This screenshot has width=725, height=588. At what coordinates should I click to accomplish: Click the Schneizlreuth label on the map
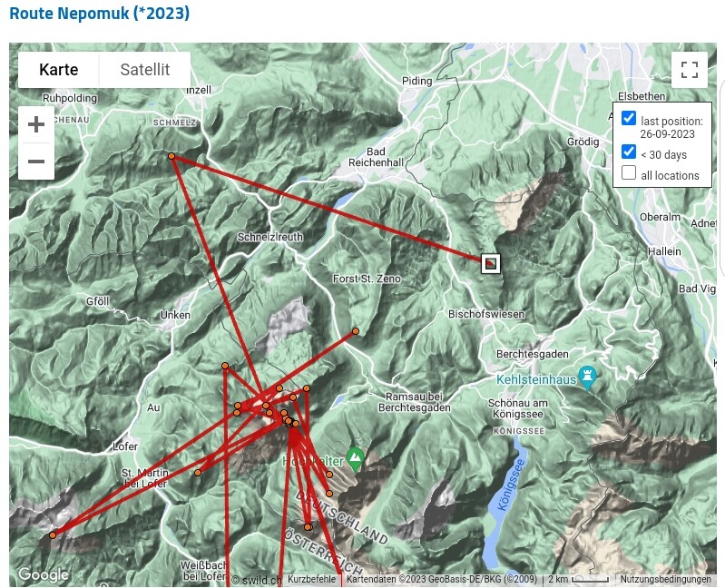tap(270, 237)
